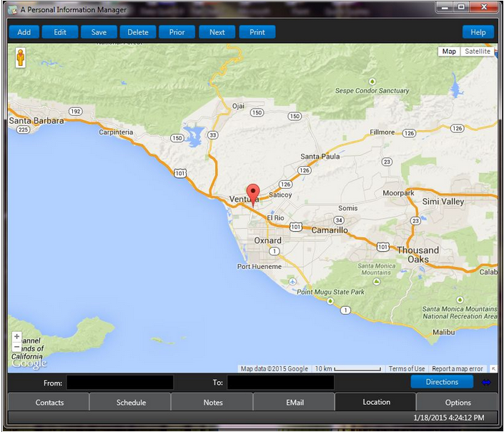504x432 pixels.
Task: Click the blue swap arrows icon beside Directions
Action: pyautogui.click(x=486, y=382)
